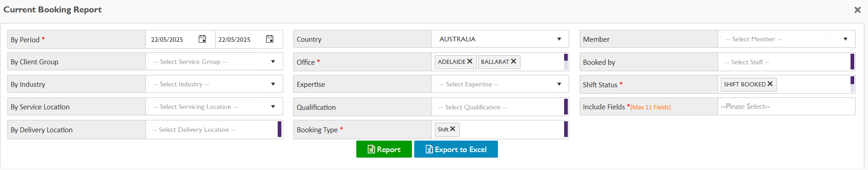Click the Current Booking Report title
The height and width of the screenshot is (170, 868).
[52, 10]
